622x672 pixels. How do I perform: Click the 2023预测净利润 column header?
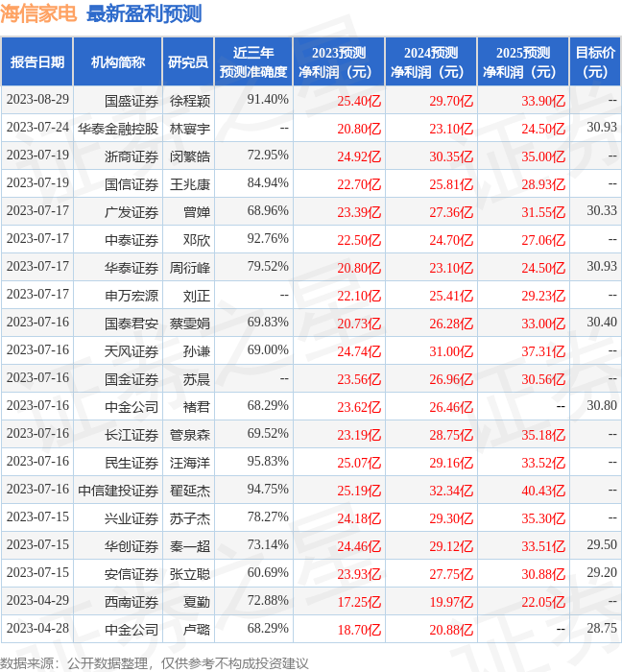tap(339, 62)
